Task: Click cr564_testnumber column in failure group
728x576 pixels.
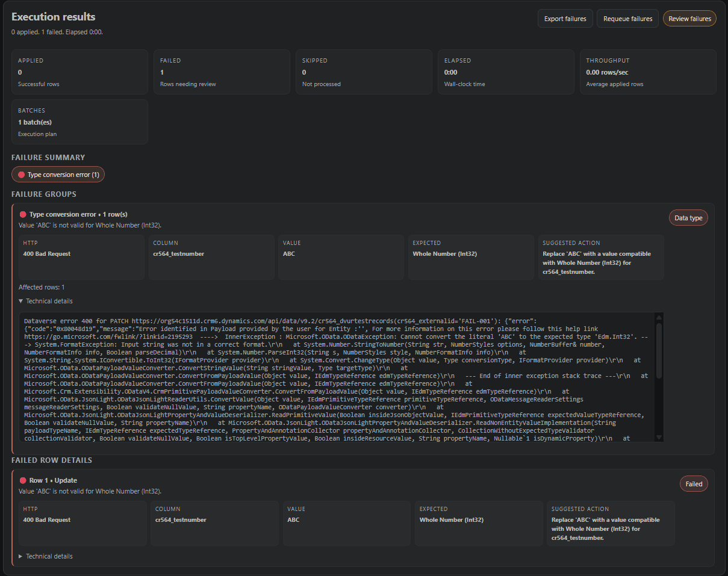Action: click(x=178, y=254)
